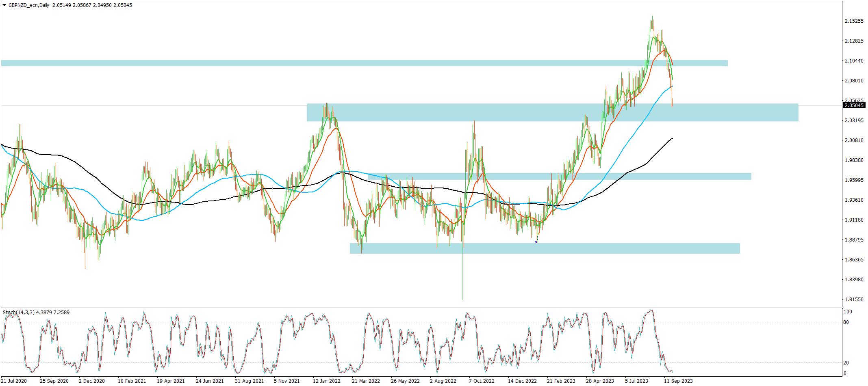Open the chart menu triangle beside GBPNZD_ecn

[4, 5]
